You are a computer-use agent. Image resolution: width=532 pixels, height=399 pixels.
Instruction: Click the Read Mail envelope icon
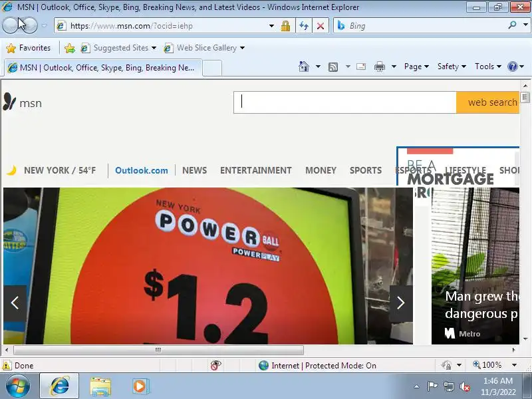coord(361,66)
